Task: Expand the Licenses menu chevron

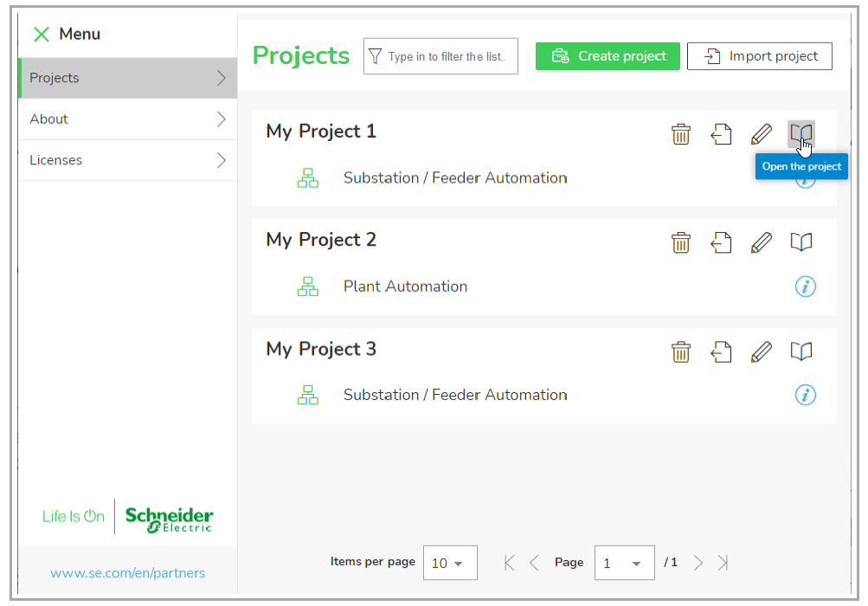Action: point(221,160)
